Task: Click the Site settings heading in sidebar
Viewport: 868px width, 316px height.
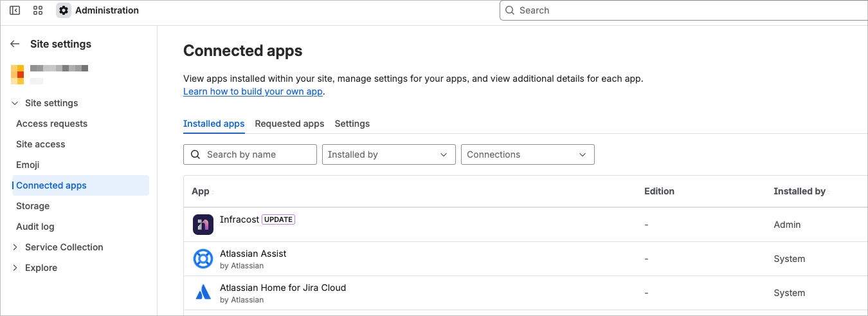Action: (x=60, y=44)
